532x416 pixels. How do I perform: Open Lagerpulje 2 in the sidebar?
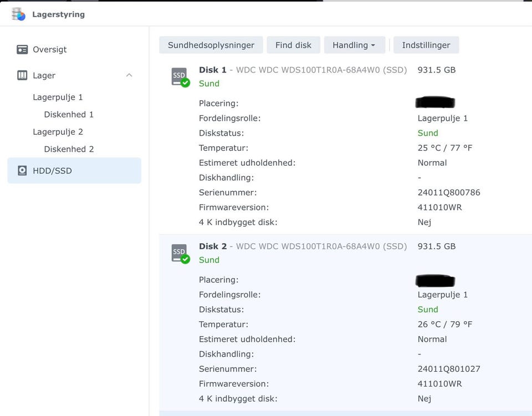coord(58,132)
